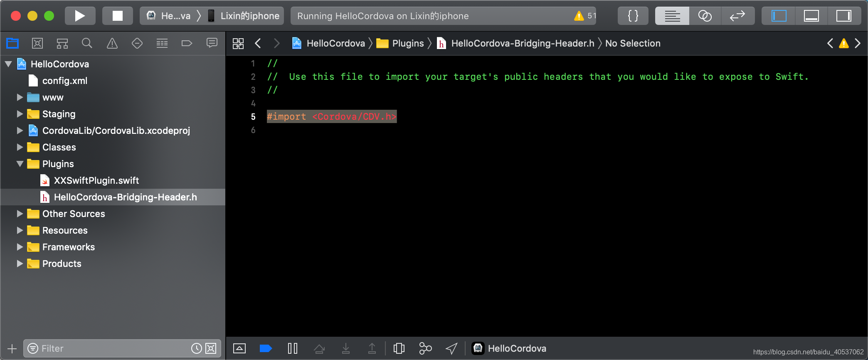
Task: Open the Issue navigator triangle icon
Action: [x=112, y=43]
